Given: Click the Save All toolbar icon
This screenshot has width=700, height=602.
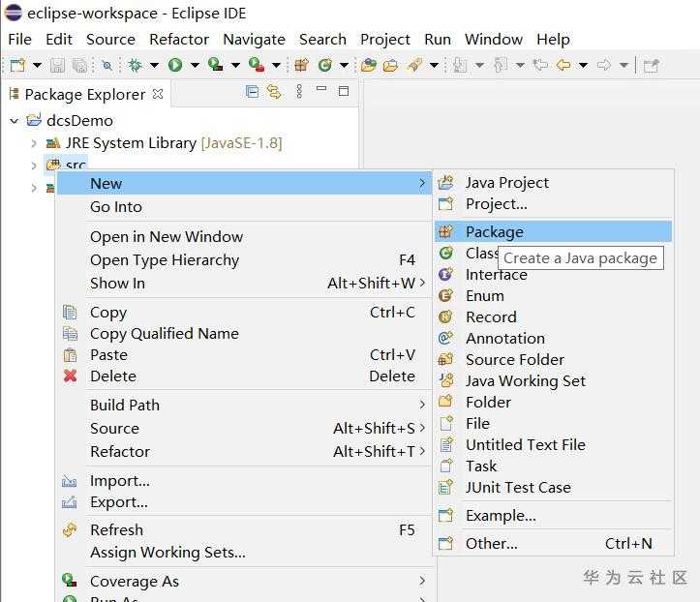Looking at the screenshot, I should click(80, 66).
